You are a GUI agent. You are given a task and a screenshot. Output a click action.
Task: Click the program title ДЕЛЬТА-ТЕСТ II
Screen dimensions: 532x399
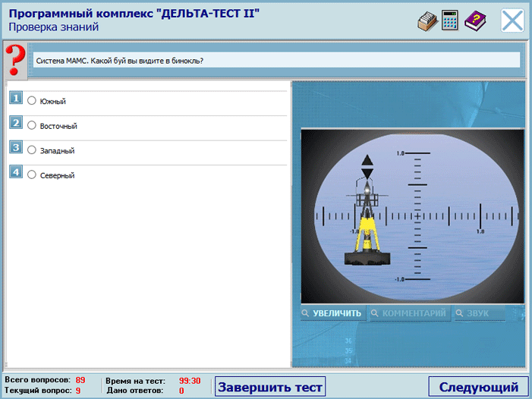pos(134,14)
